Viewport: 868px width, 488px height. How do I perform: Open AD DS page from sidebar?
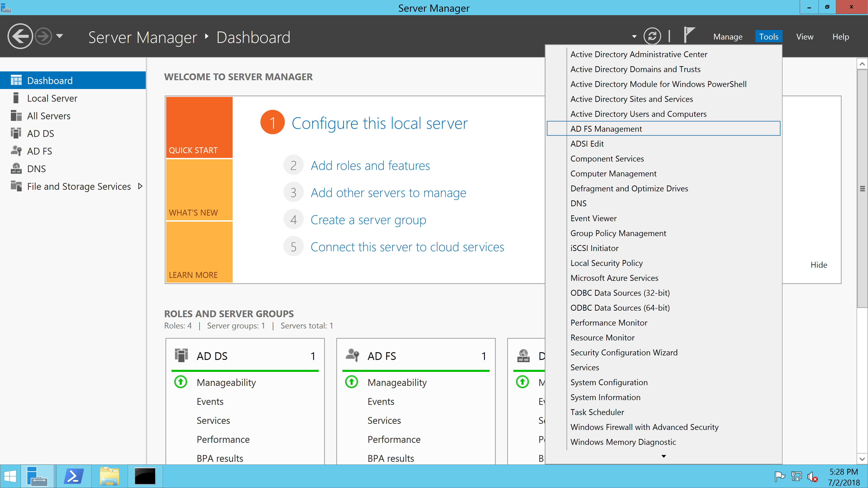(73, 133)
